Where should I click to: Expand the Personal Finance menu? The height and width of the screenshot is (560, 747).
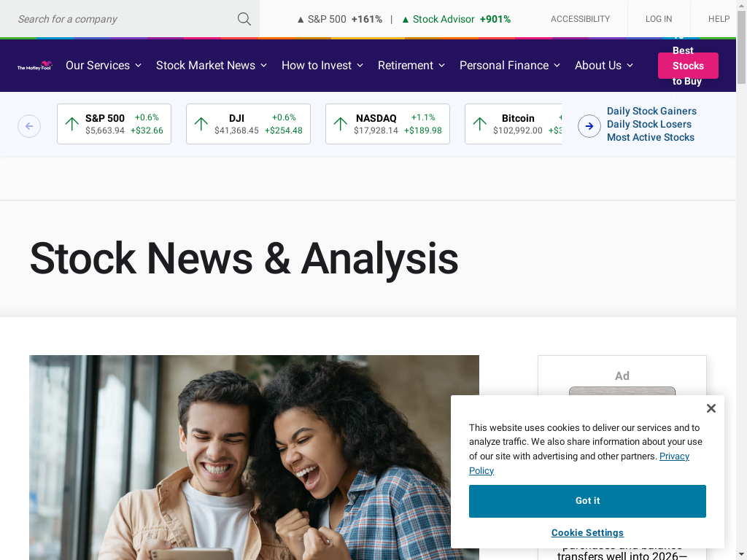[510, 65]
